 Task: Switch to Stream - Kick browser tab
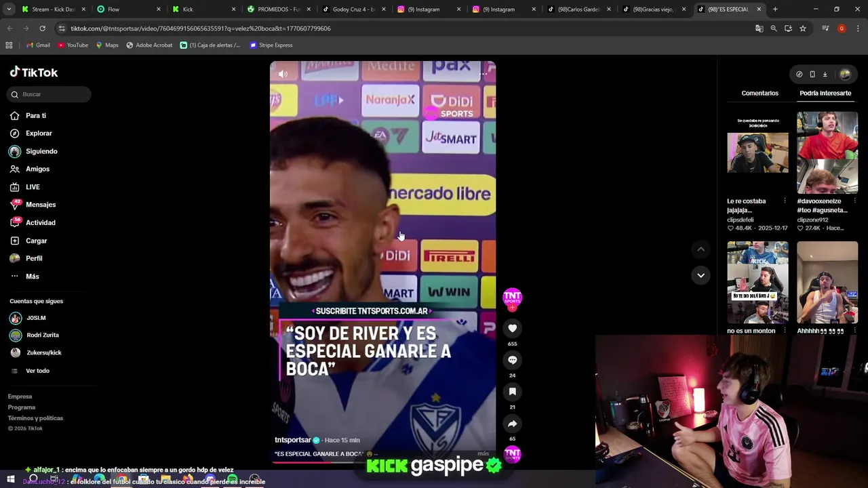[x=53, y=9]
